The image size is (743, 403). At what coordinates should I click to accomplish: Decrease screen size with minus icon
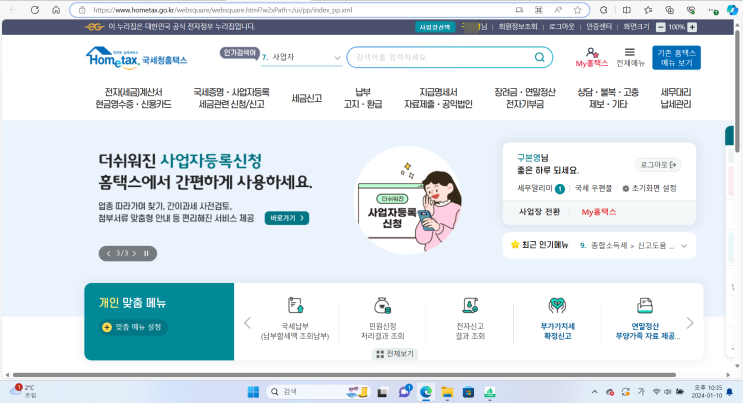click(x=661, y=27)
